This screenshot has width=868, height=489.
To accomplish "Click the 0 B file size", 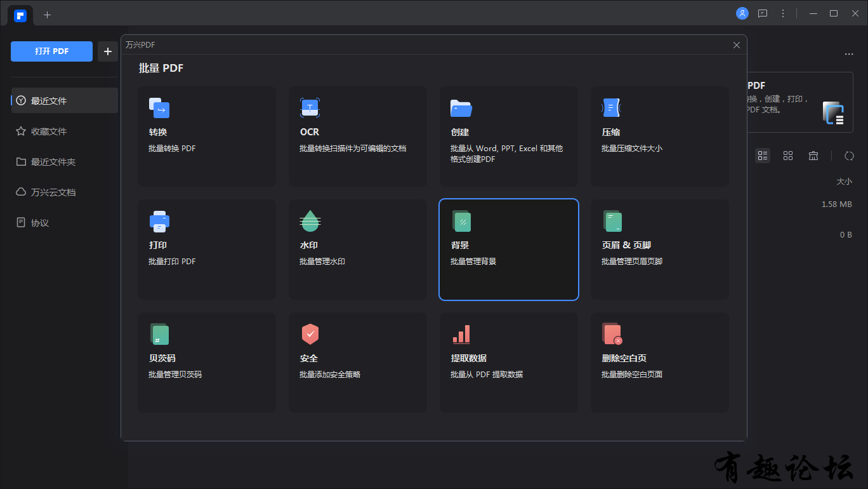I will (x=846, y=235).
